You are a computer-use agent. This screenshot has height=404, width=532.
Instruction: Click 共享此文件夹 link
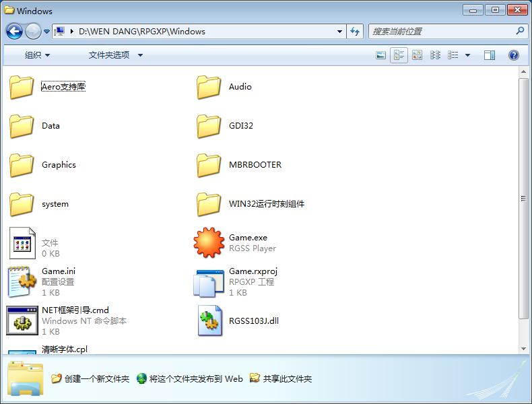[x=281, y=378]
